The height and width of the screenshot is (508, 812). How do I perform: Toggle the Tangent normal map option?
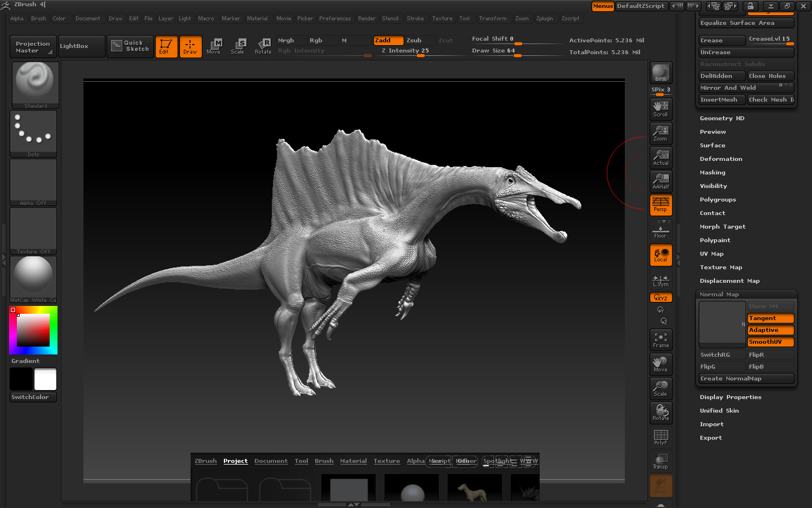coord(770,318)
